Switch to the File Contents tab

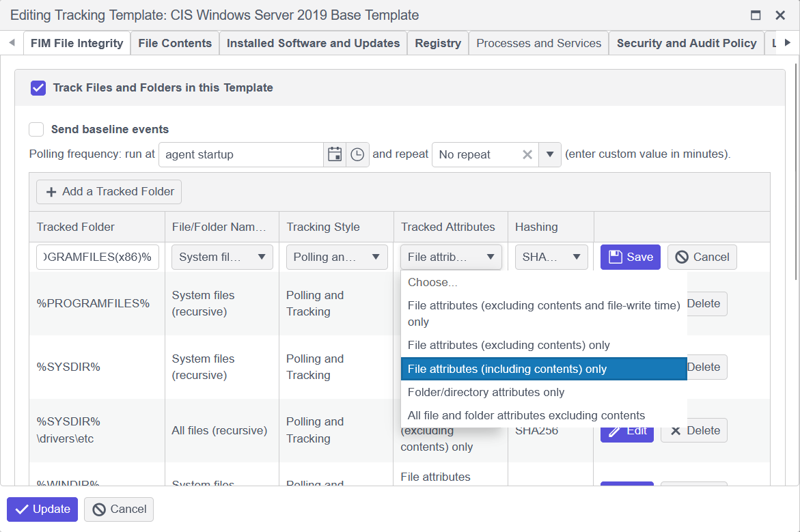pyautogui.click(x=175, y=43)
